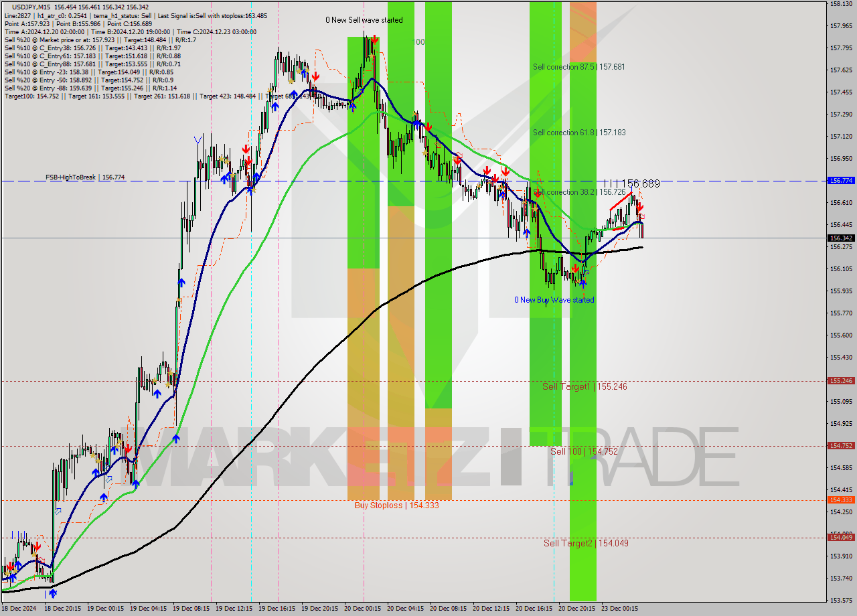This screenshot has width=857, height=616.
Task: Click the '20 Dec 08:15' time axis label
Action: 448,609
